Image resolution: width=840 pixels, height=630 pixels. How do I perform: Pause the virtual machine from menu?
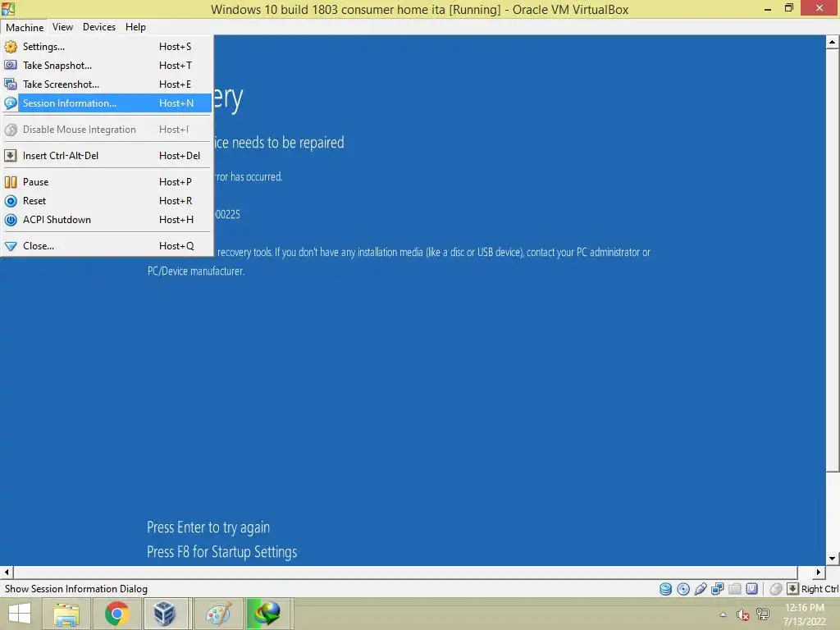107,181
